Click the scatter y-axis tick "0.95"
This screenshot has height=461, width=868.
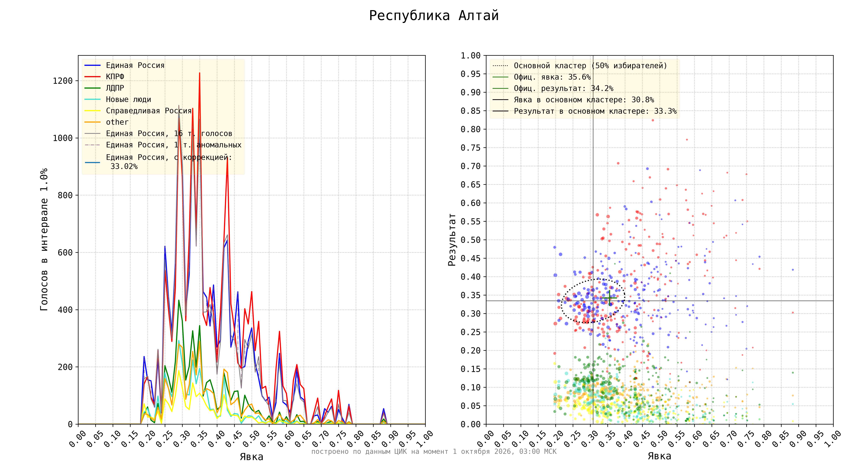471,74
